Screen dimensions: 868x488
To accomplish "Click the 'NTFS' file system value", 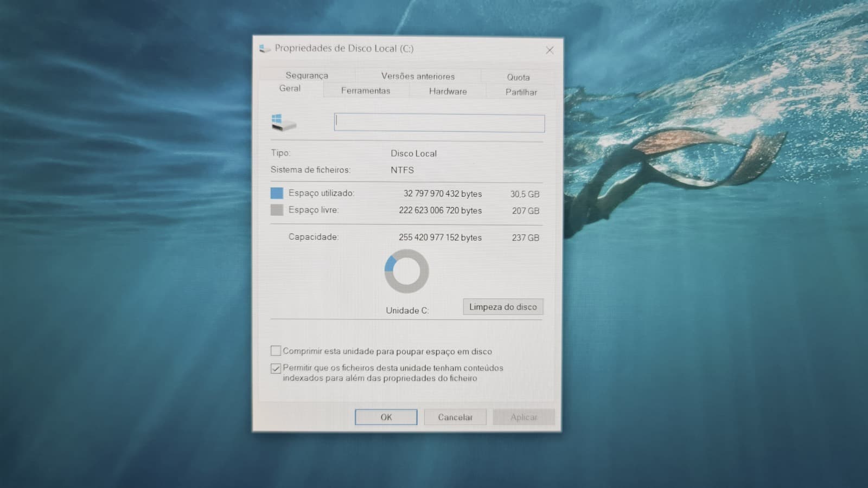I will pyautogui.click(x=402, y=170).
